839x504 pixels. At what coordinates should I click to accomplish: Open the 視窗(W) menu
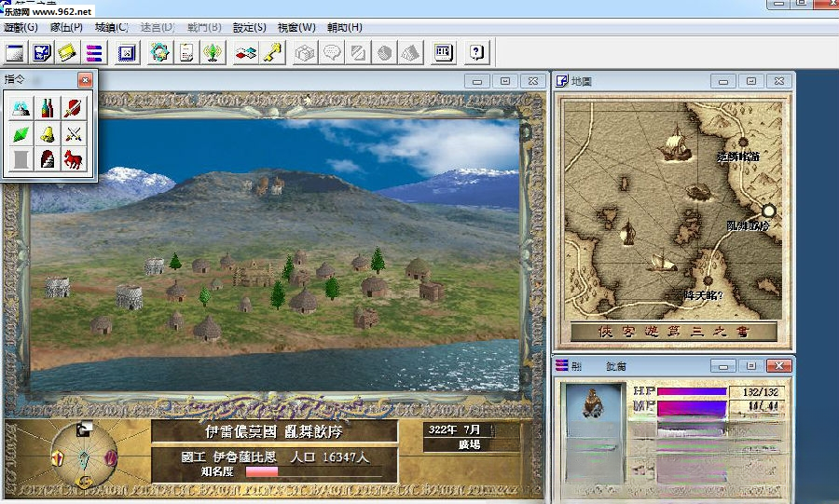click(296, 27)
